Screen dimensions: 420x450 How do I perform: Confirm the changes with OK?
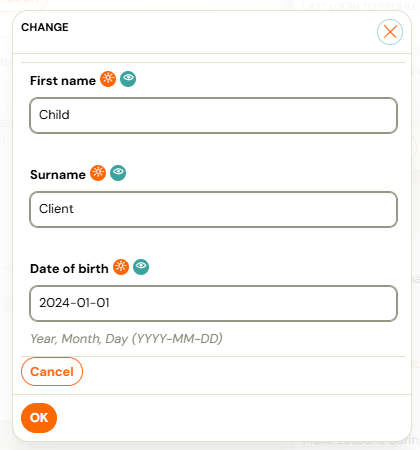click(39, 418)
